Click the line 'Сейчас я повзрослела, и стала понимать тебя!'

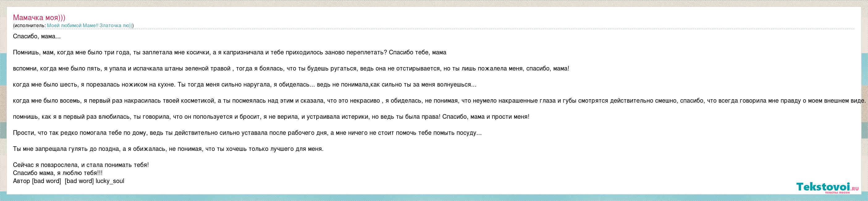tap(81, 165)
